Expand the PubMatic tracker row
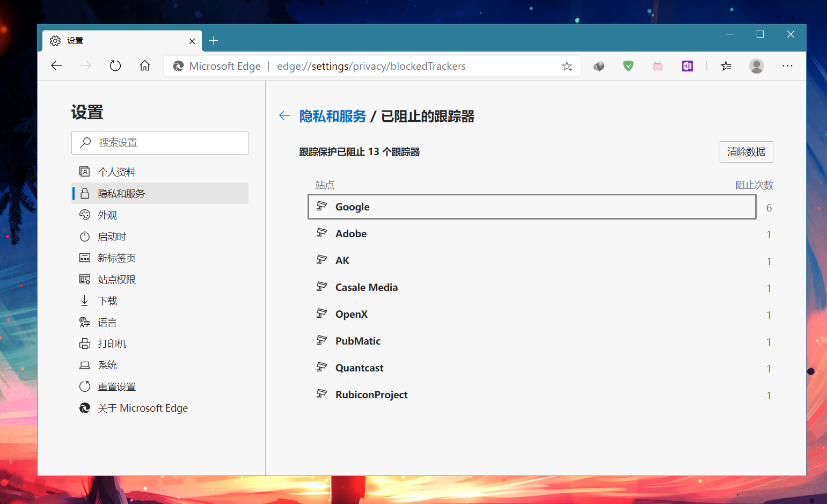This screenshot has width=827, height=504. [532, 341]
